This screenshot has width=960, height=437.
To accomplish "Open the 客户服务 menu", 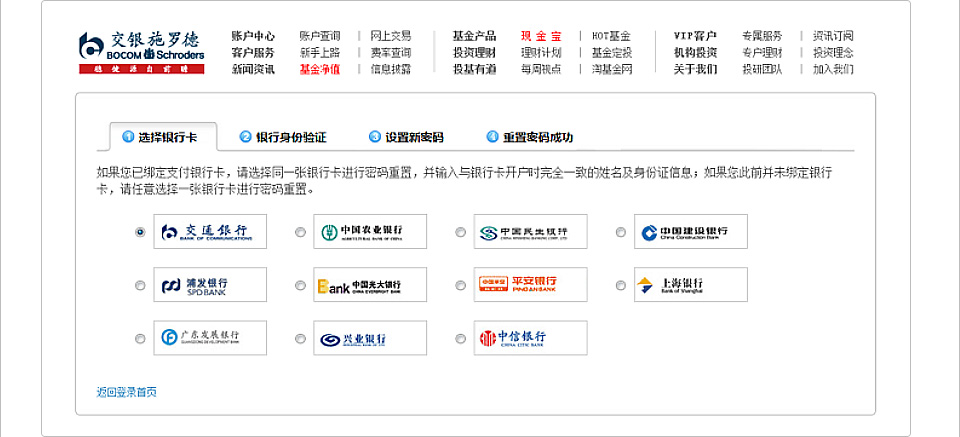I will click(253, 53).
